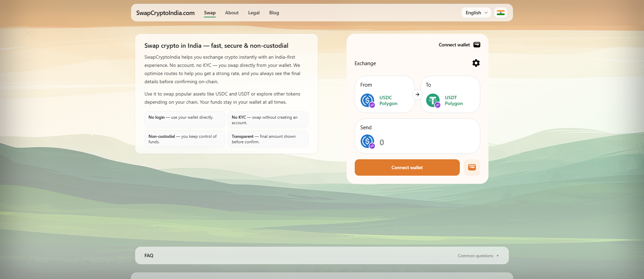Click the USDC coin icon in Send box
Image resolution: width=644 pixels, height=279 pixels.
367,142
